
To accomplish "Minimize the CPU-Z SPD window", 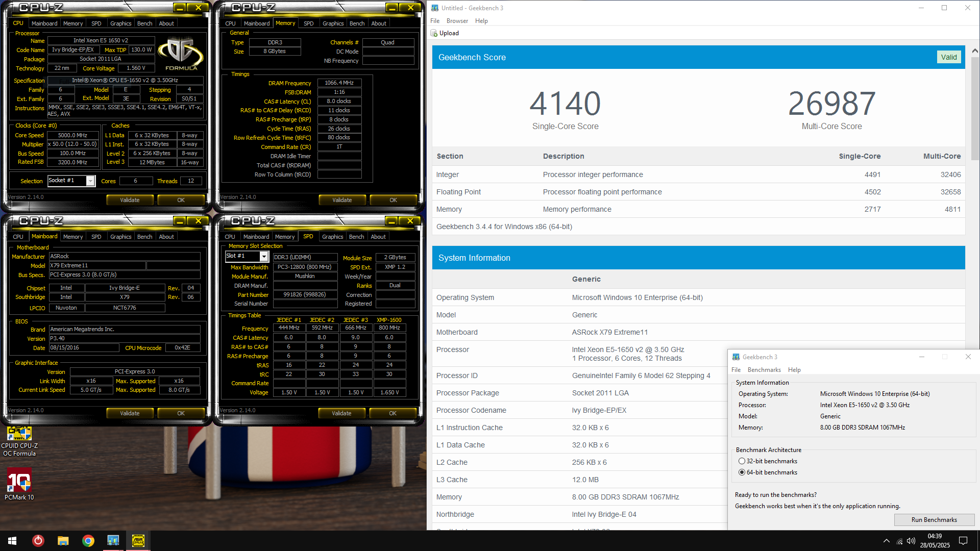I will [391, 221].
